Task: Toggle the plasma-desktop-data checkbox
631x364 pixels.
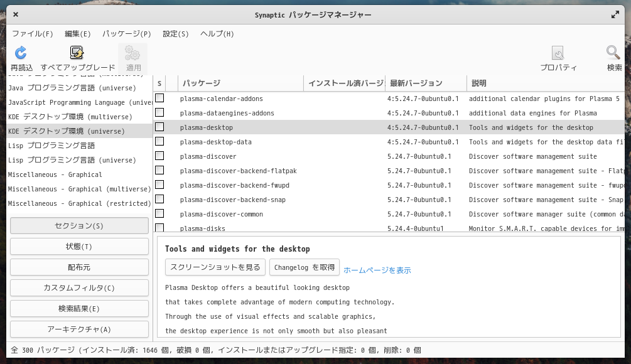Action: coord(159,141)
